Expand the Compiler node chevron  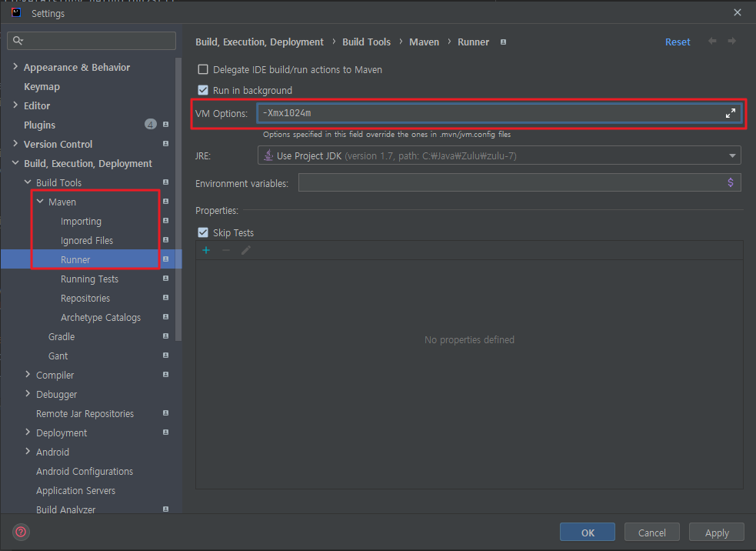click(28, 375)
